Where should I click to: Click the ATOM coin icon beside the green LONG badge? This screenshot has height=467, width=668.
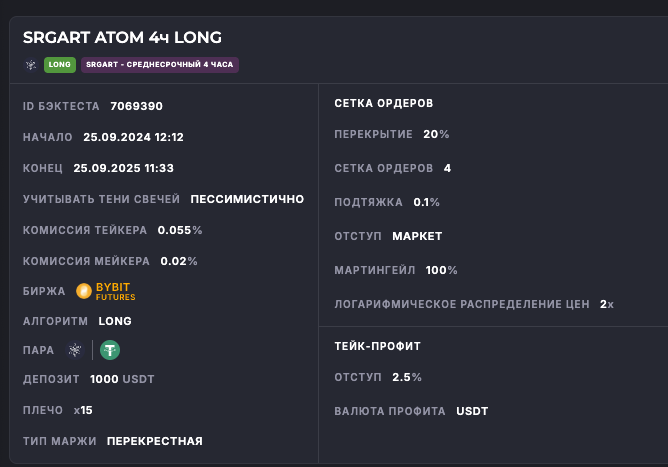(x=31, y=65)
